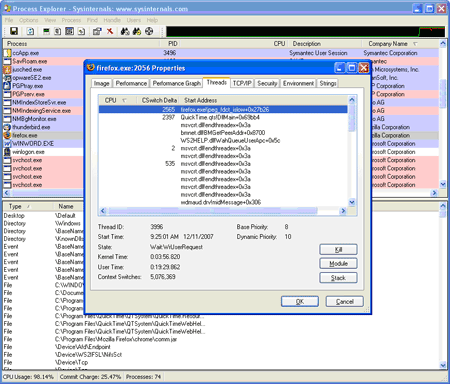This screenshot has width=450, height=384.
Task: Open the Users menu
Action: [134, 20]
